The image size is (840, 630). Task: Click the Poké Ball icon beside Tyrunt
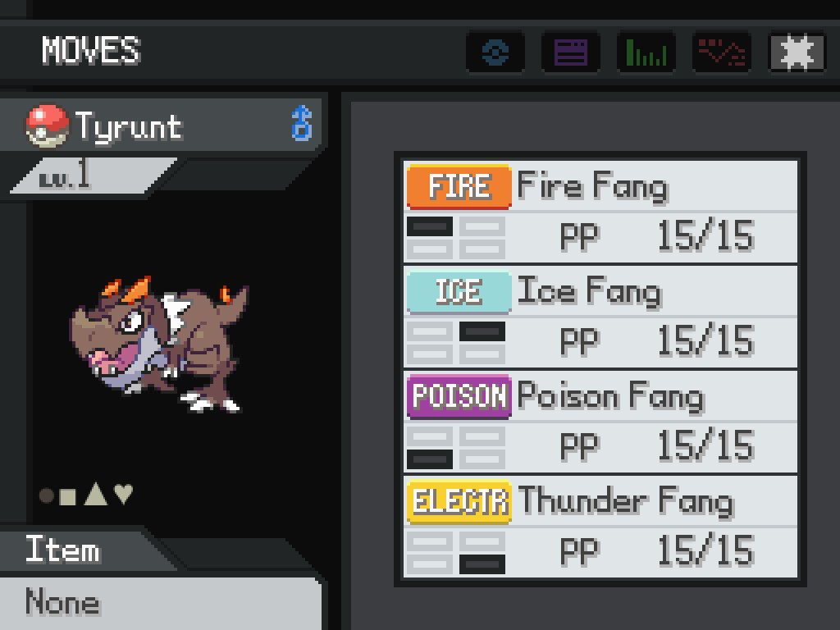(x=47, y=126)
